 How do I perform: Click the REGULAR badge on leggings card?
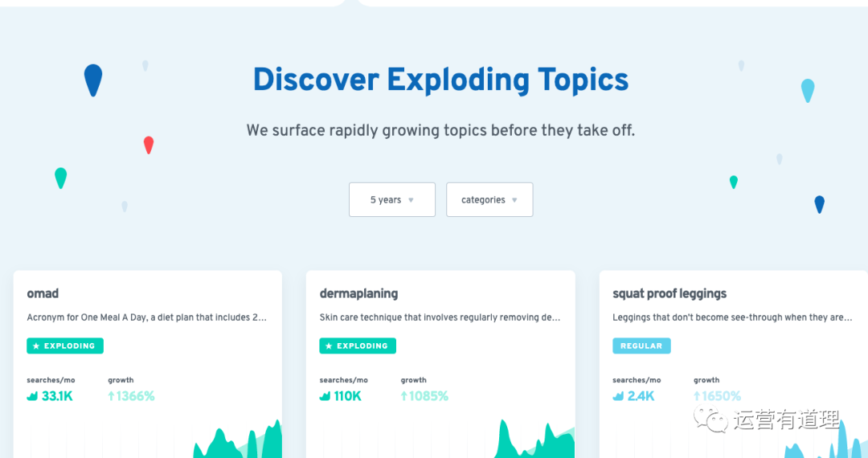pyautogui.click(x=641, y=346)
